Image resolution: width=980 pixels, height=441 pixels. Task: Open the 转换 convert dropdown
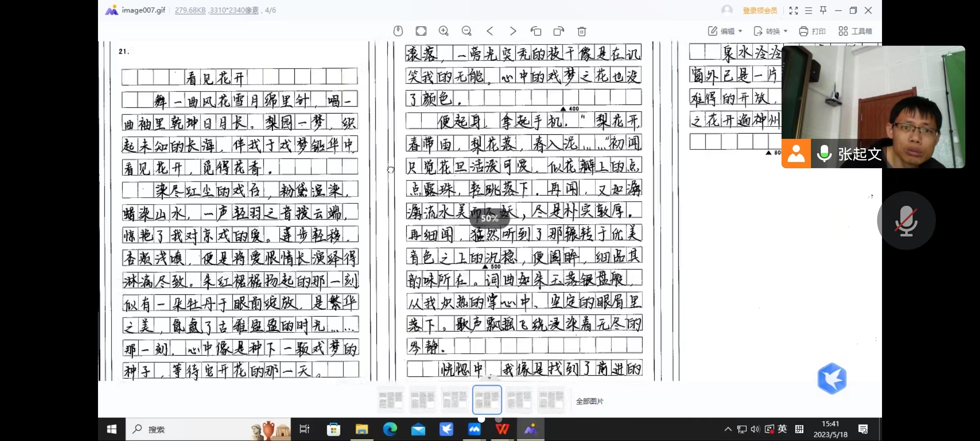pos(771,31)
